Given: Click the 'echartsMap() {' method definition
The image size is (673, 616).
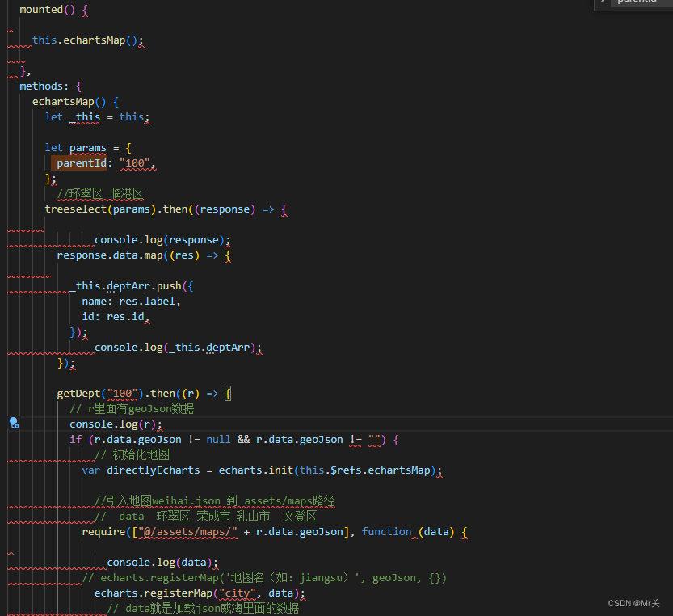Looking at the screenshot, I should (x=76, y=102).
